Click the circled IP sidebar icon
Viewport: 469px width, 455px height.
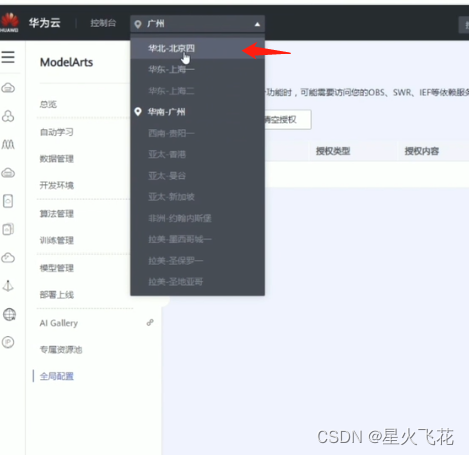(x=8, y=342)
